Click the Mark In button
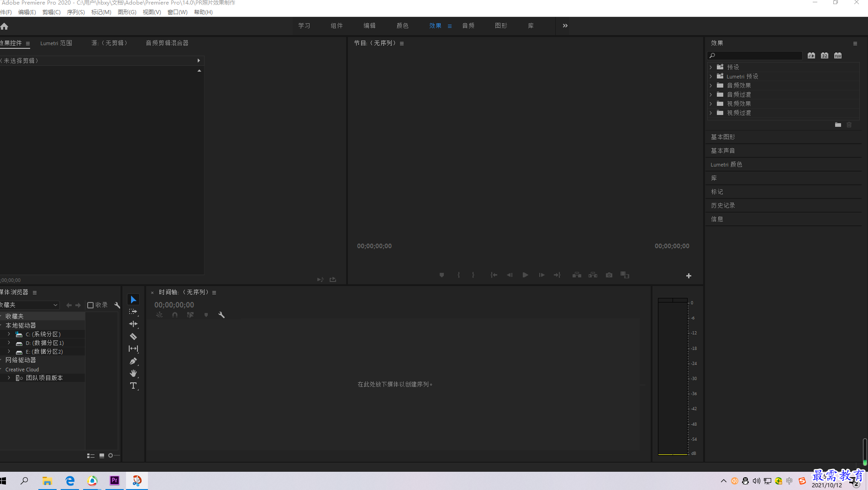Screen dimensions: 868x490 458,275
